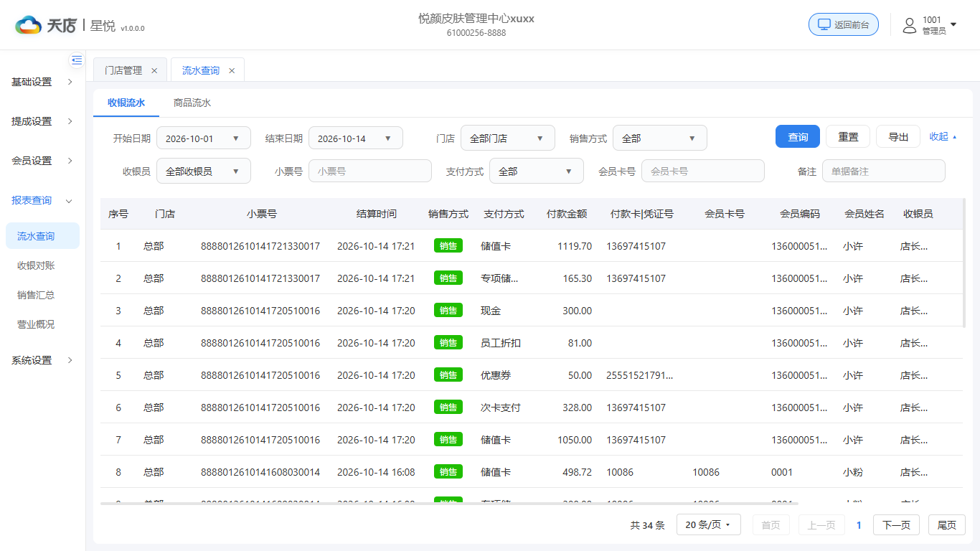
Task: Click the 返回前台 button
Action: coord(844,24)
